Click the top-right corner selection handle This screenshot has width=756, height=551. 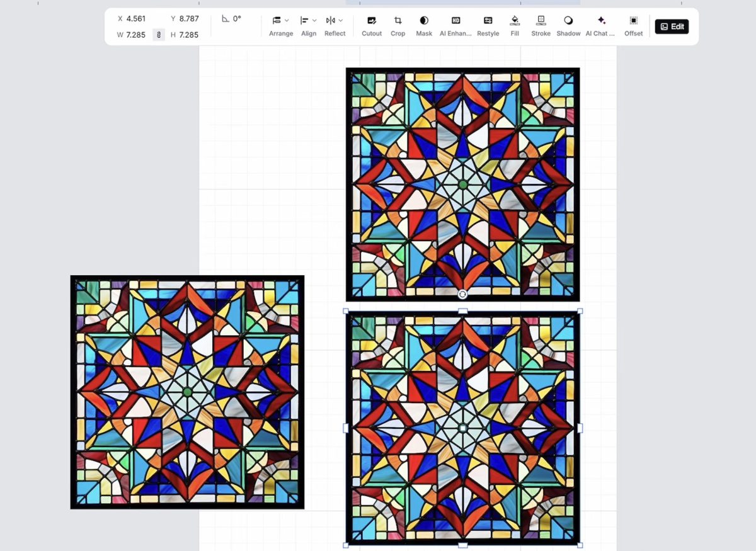[x=580, y=311]
